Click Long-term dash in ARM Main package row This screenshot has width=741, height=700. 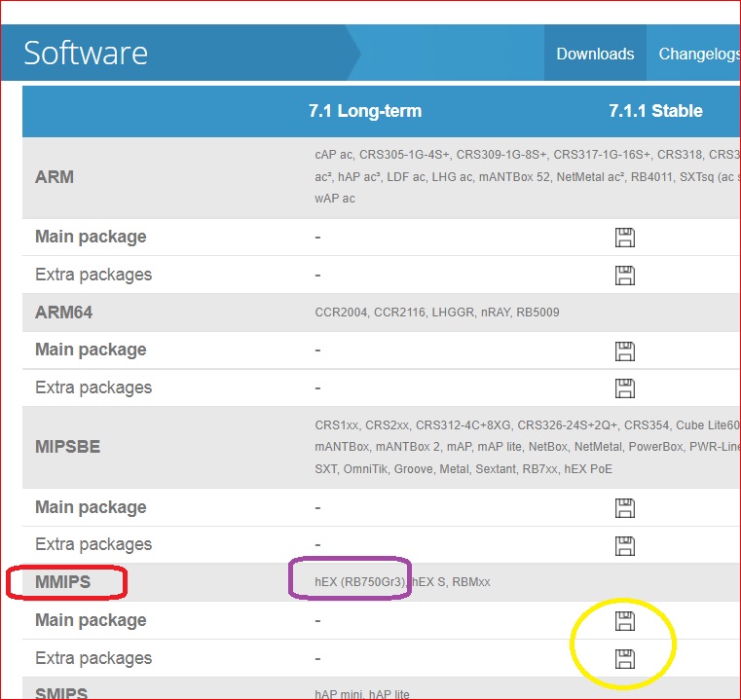[318, 237]
